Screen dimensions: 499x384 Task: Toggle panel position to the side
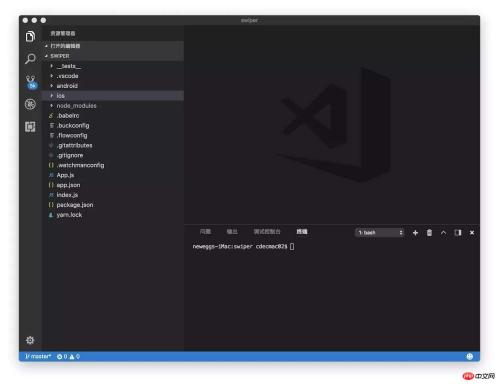coord(458,233)
